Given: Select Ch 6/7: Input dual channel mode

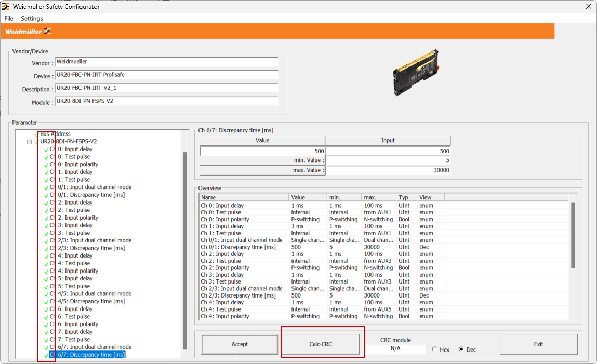Looking at the screenshot, I should [90, 347].
